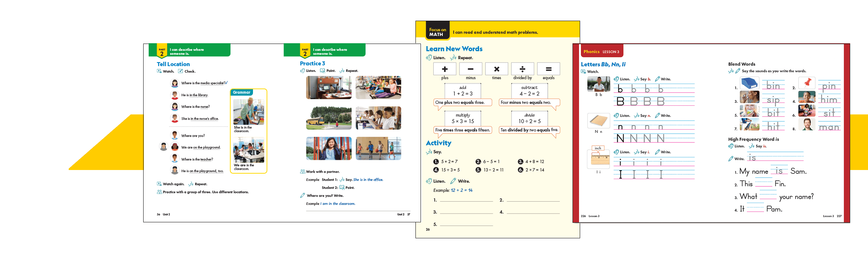
Task: Click the "Watch again." icon
Action: [159, 184]
